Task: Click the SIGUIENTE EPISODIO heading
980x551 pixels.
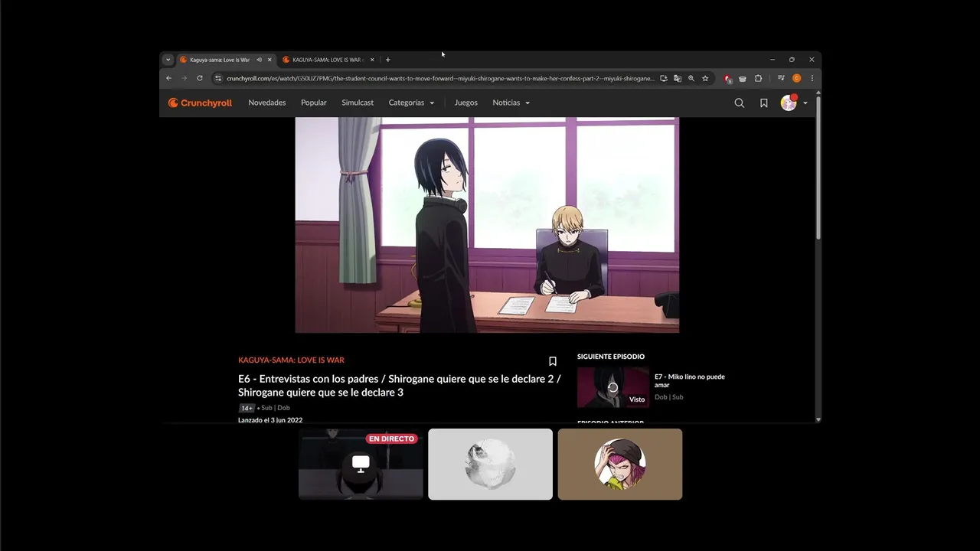Action: (611, 357)
